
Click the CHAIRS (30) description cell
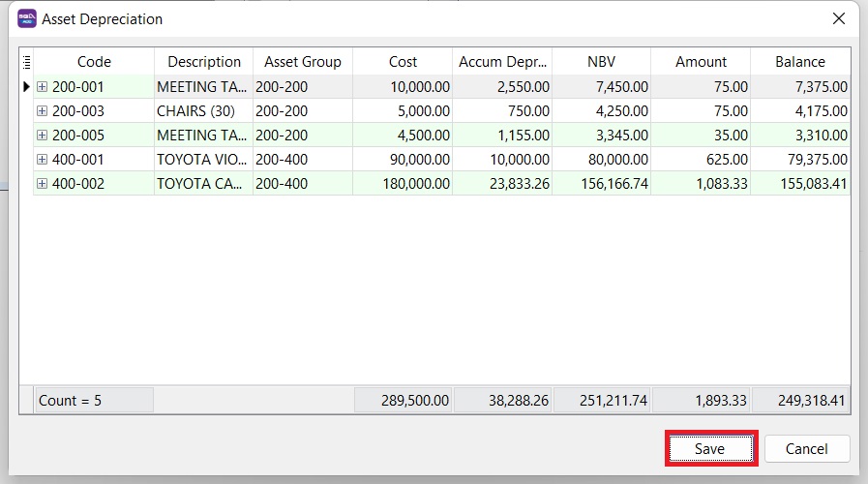(x=204, y=110)
